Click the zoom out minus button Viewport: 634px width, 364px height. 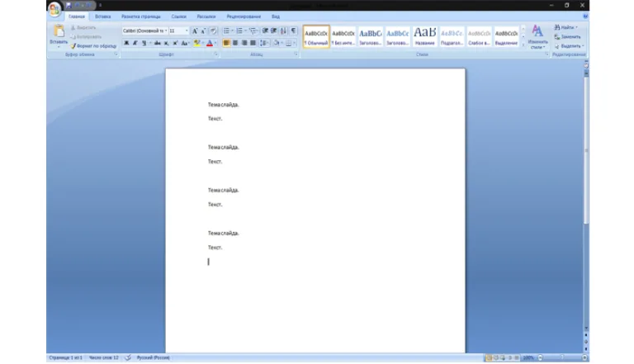(540, 358)
